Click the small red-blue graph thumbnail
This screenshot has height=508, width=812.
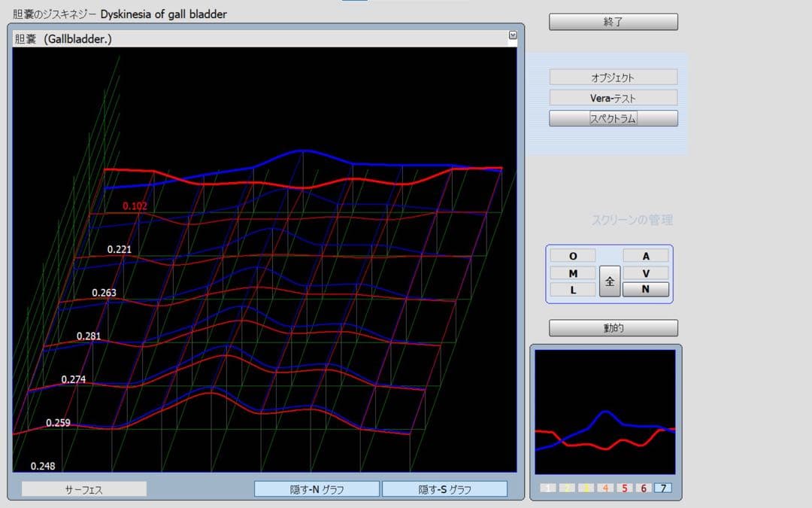coord(605,411)
